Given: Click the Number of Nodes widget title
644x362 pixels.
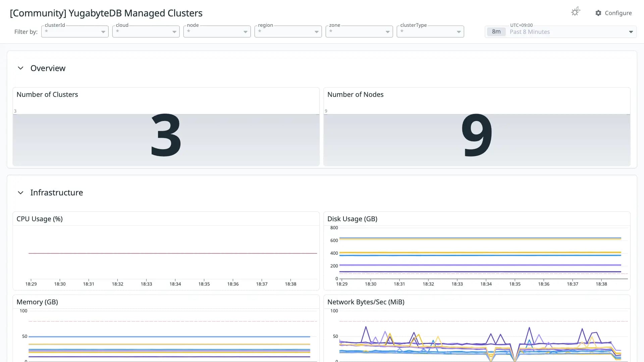Looking at the screenshot, I should click(x=355, y=95).
